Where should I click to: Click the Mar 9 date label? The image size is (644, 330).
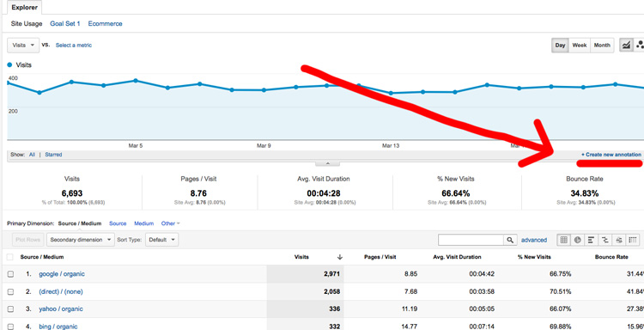[264, 145]
